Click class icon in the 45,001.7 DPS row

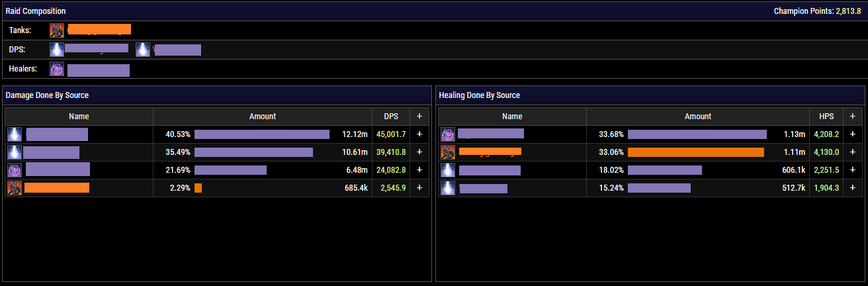(14, 134)
